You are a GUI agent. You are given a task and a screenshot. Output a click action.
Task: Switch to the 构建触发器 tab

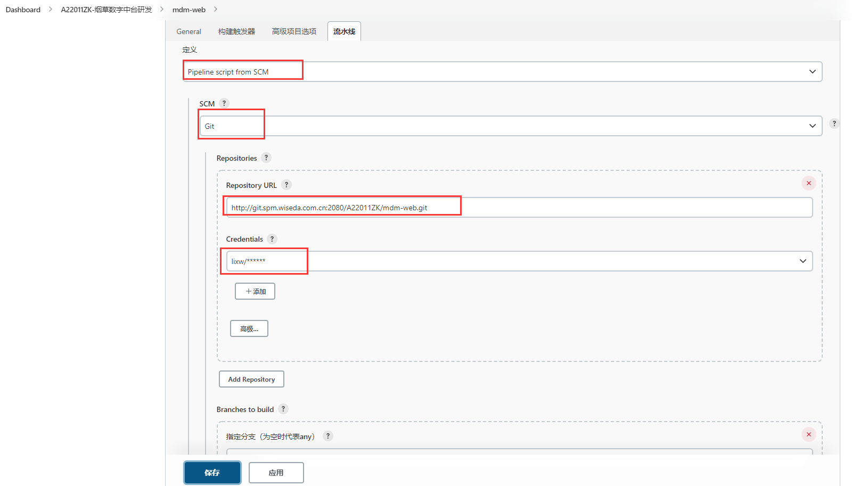[x=236, y=31]
